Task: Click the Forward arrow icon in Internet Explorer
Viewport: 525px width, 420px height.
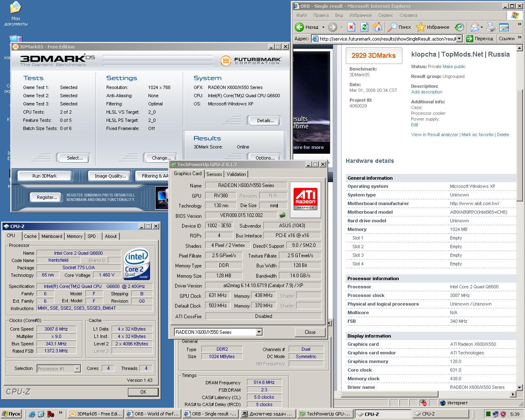Action: (333, 27)
